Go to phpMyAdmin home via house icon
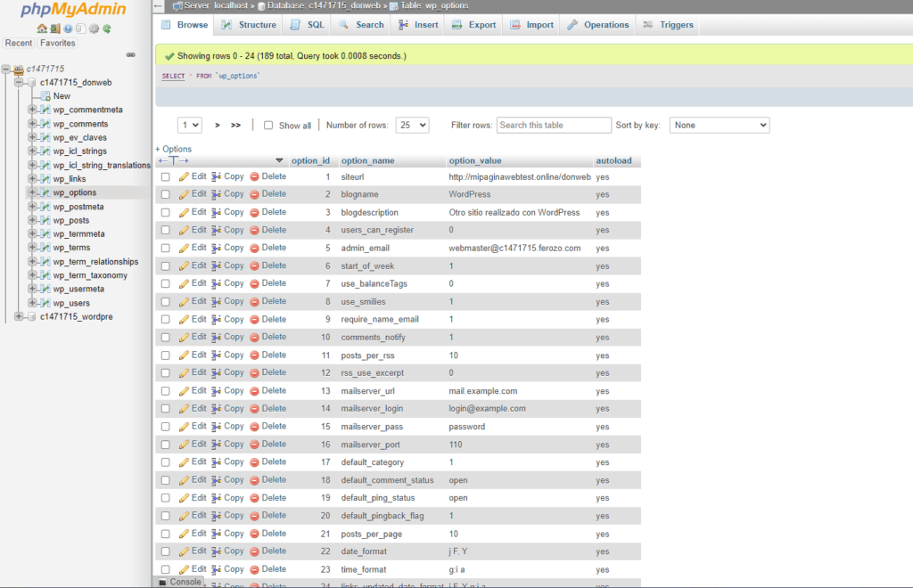 pos(41,29)
